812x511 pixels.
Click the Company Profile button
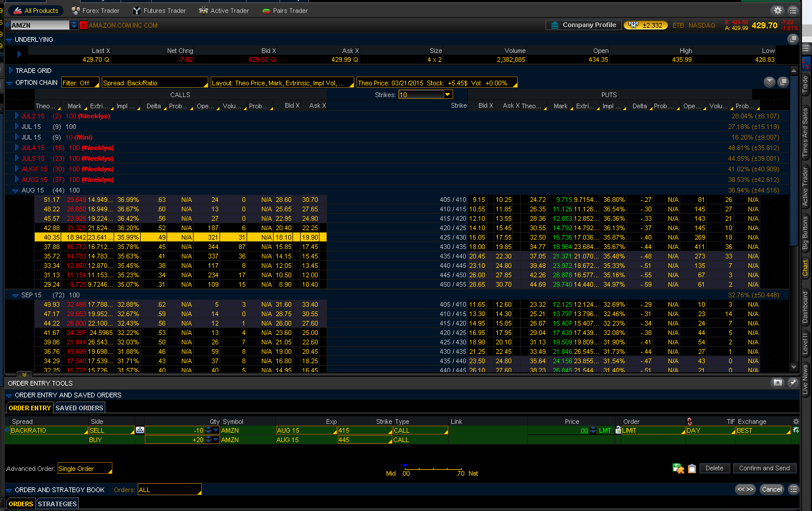tap(584, 25)
